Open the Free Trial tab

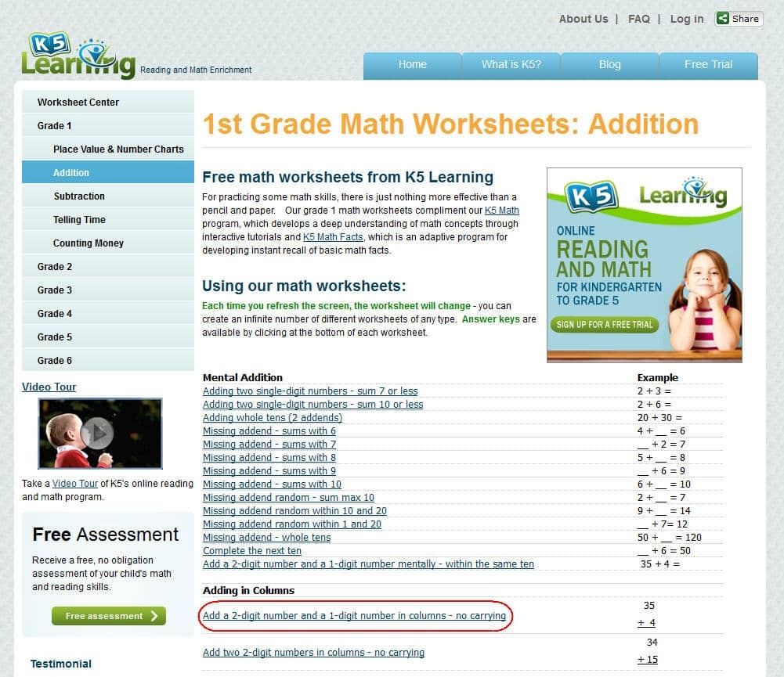tap(708, 65)
